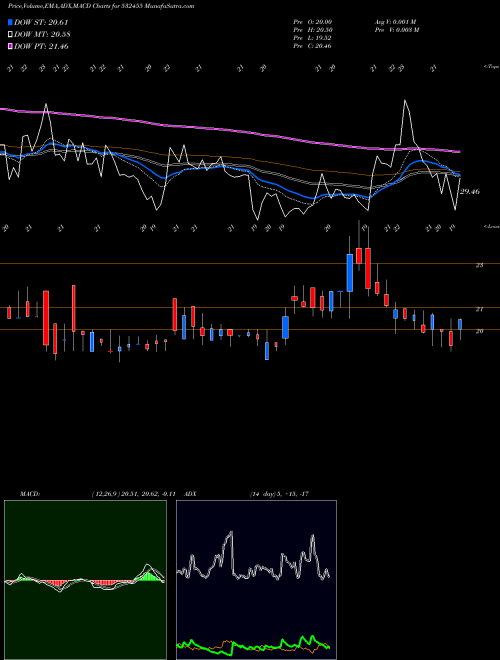500x660 pixels.
Task: Click the tops marker label at upper right
Action: coord(491,67)
